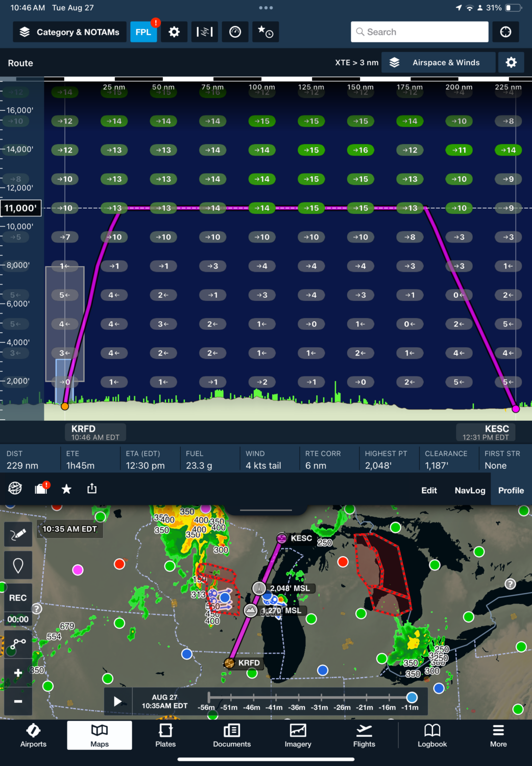Tap the drop waypoint pin tool
Viewport: 532px width, 766px height.
(x=18, y=565)
